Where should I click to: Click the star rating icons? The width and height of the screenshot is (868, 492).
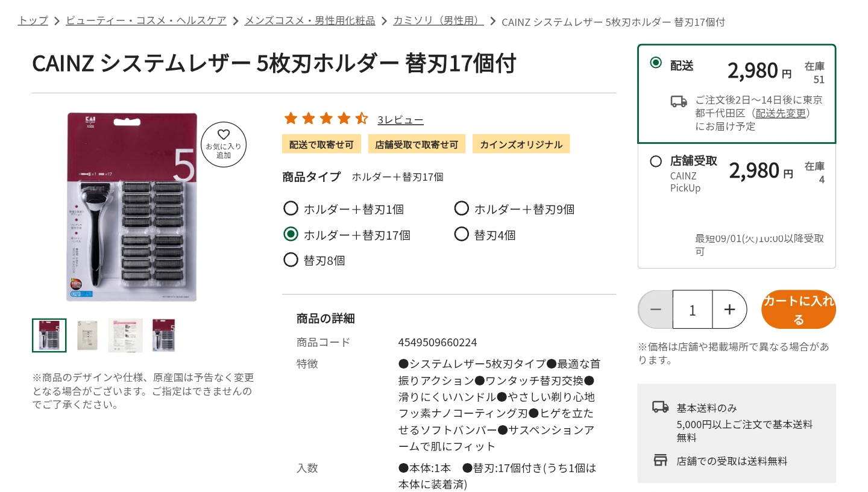coord(326,119)
